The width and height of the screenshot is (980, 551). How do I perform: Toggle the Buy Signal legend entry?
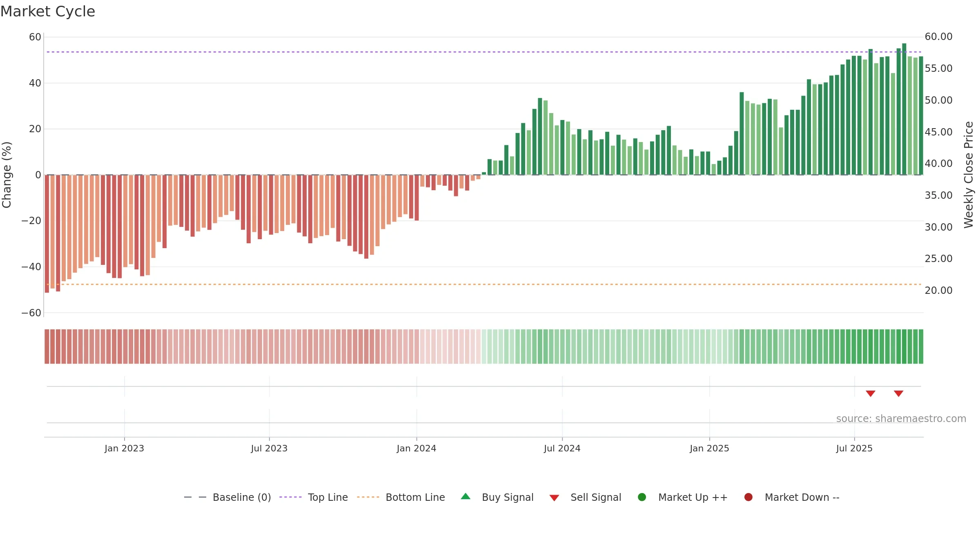[x=497, y=497]
